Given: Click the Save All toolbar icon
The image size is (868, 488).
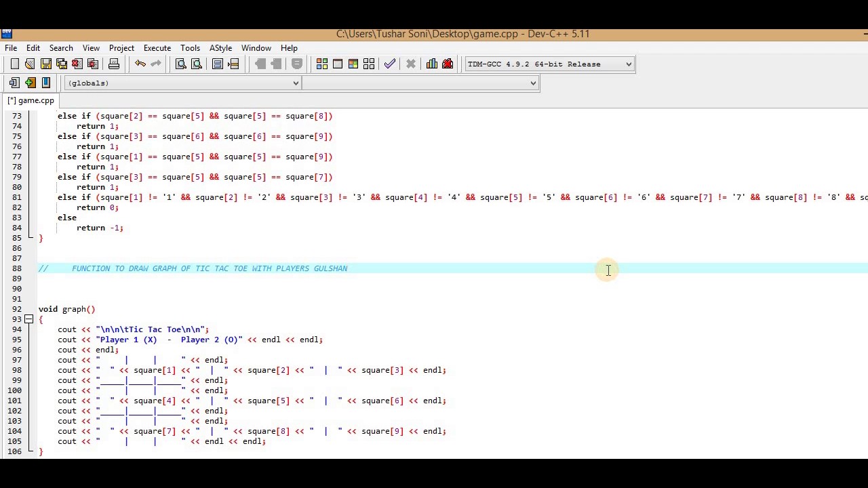Looking at the screenshot, I should tap(61, 64).
